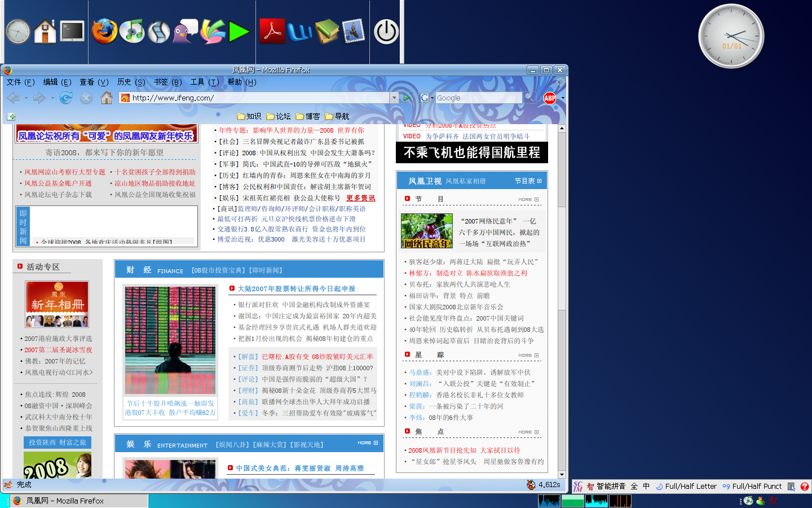Click the Google search input field
The width and height of the screenshot is (812, 508).
[x=478, y=98]
